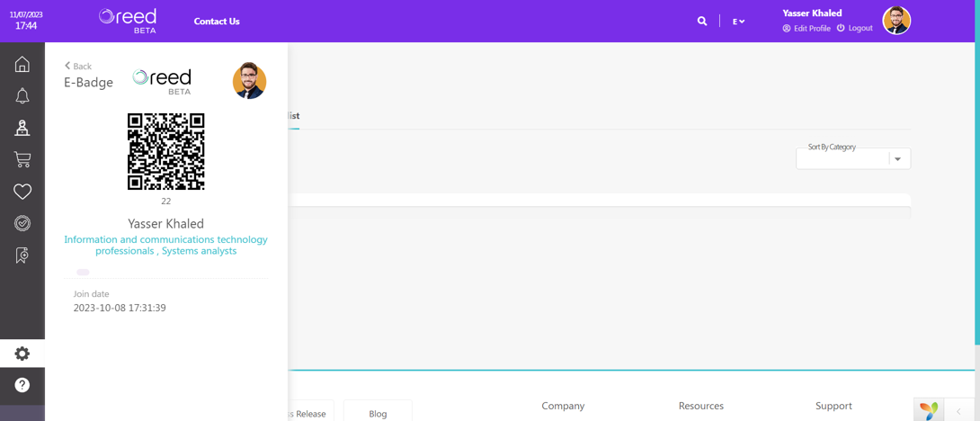
Task: Click Company footer heading
Action: 563,406
